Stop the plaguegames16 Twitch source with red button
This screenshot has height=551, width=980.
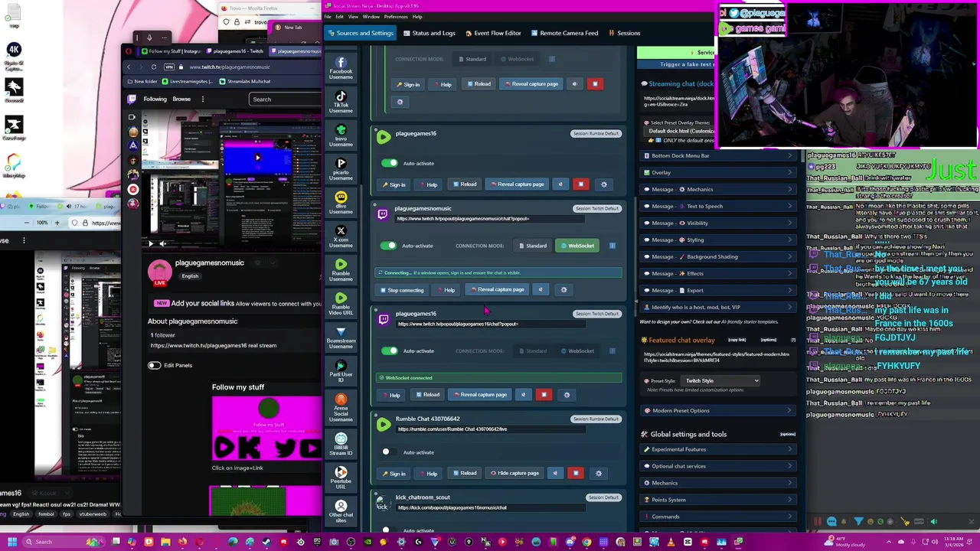544,395
